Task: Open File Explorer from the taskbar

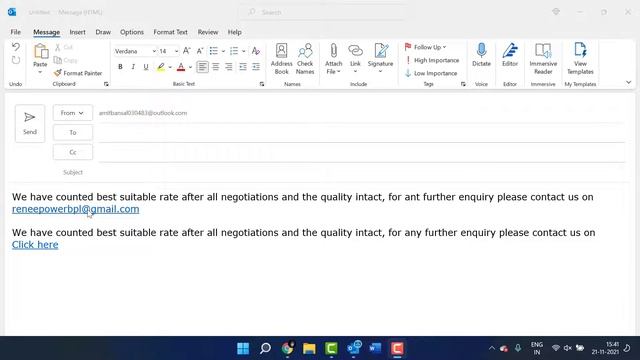Action: coord(309,348)
